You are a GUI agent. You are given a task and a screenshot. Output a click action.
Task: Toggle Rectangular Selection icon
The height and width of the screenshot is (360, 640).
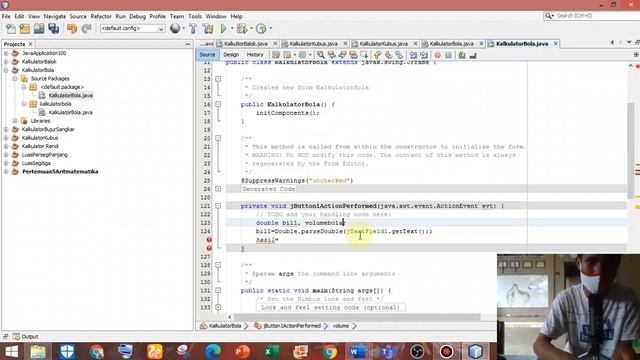click(364, 55)
